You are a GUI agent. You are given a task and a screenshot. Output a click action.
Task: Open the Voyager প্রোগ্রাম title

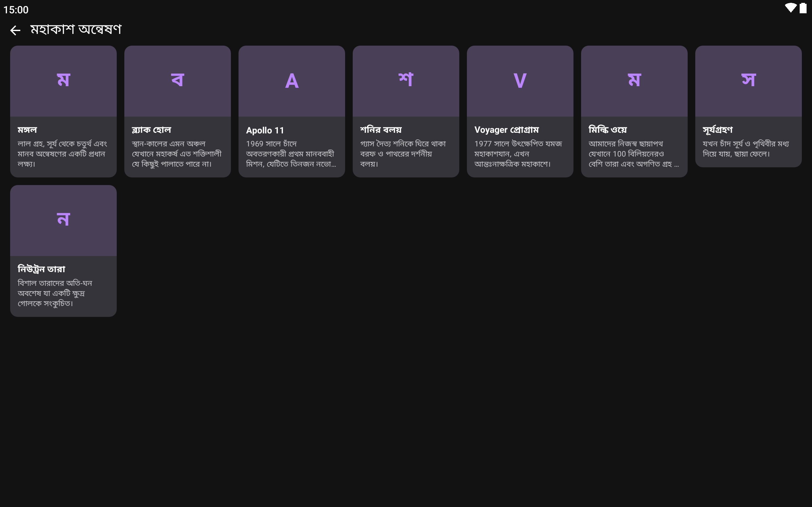pos(506,130)
